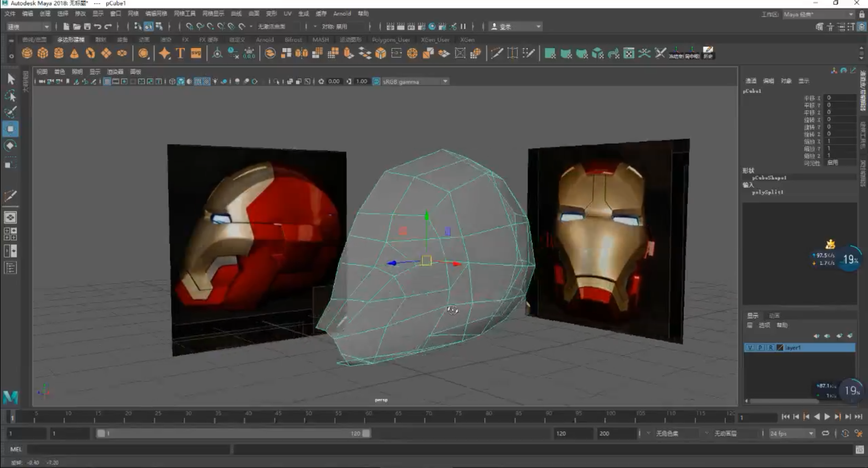
Task: Create a polygon plane from the shelf
Action: [106, 53]
